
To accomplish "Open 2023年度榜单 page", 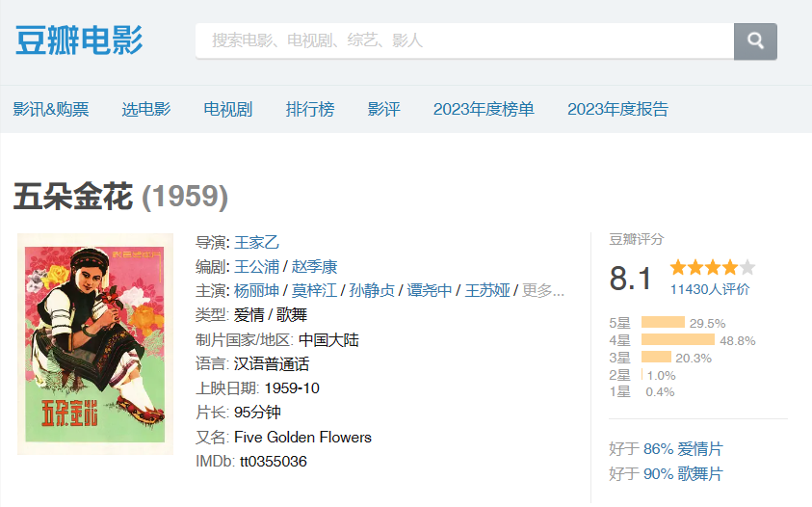I will pos(484,109).
